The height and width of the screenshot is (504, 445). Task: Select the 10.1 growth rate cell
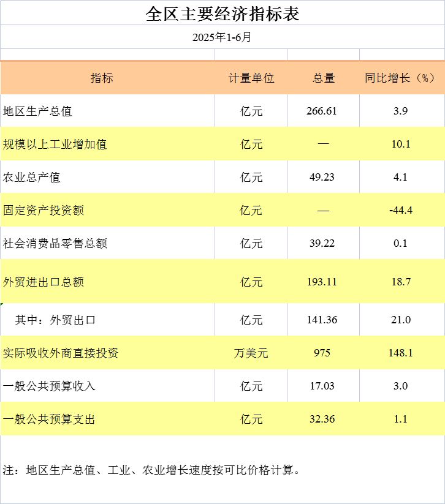coord(400,145)
